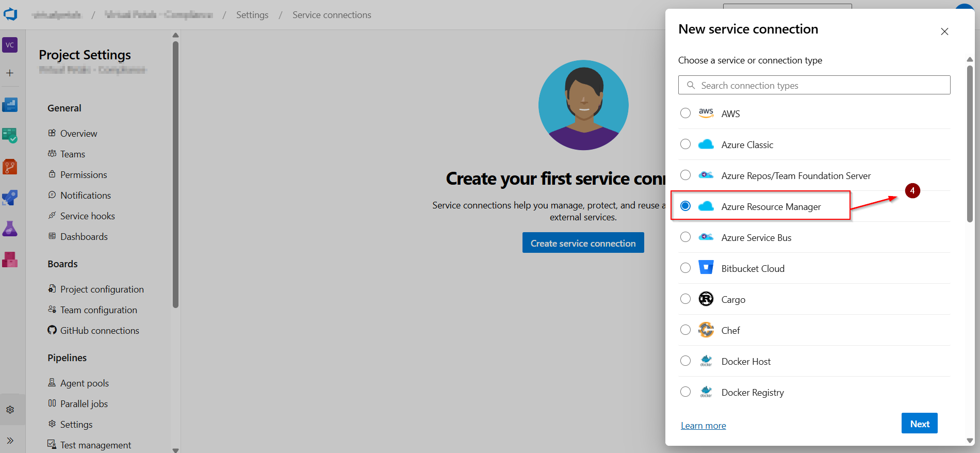
Task: Select Azure Repos/Team Foundation Server radio button
Action: click(x=685, y=175)
